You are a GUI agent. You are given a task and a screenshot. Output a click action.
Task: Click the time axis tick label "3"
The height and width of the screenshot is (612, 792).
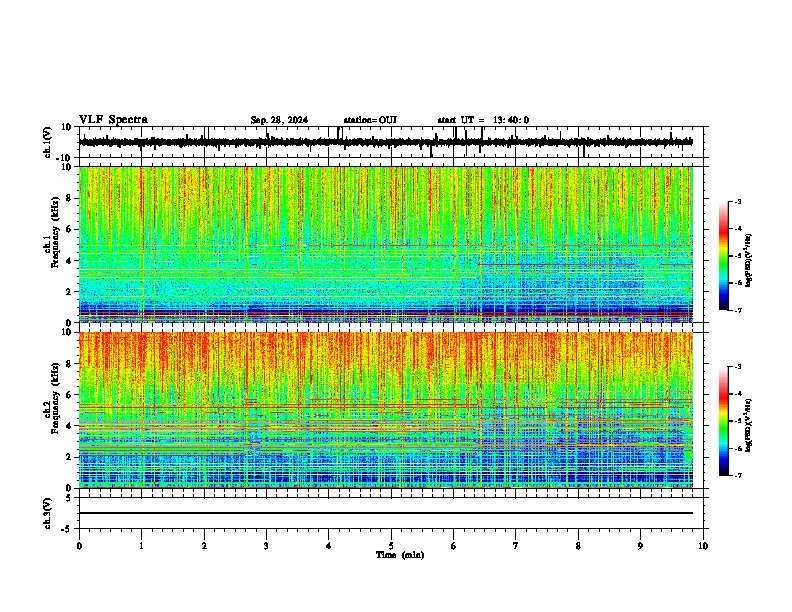tap(266, 546)
